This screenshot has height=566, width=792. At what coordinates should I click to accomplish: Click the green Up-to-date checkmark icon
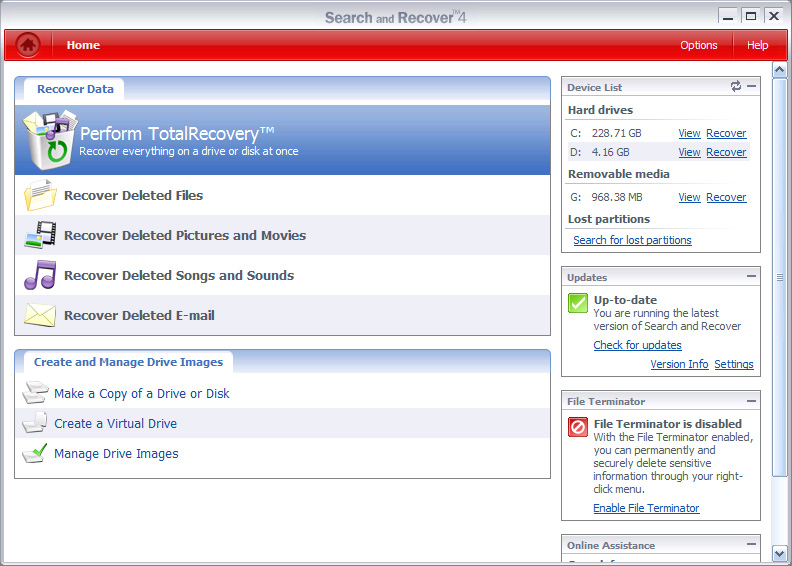pyautogui.click(x=578, y=303)
